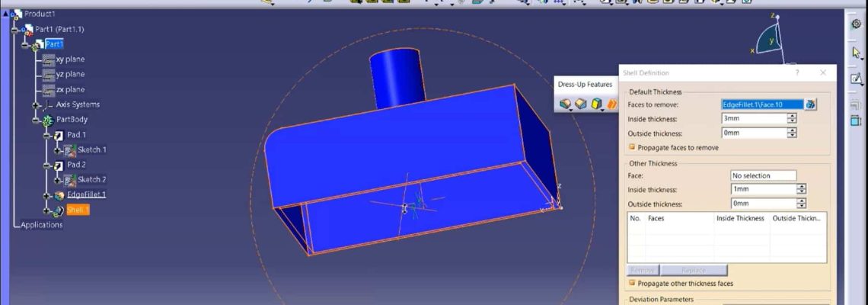Expand the Shell.1 node

[47, 210]
